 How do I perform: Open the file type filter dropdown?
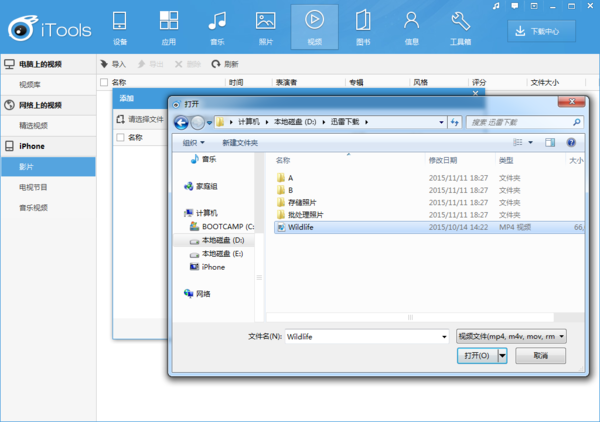tap(511, 336)
